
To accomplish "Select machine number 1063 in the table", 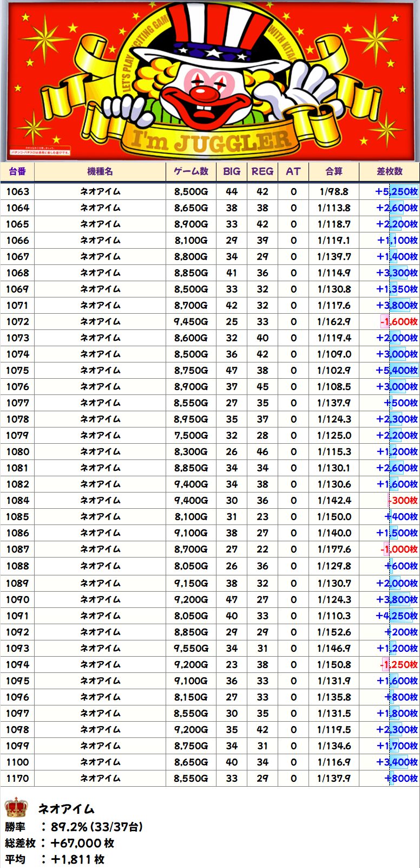I will click(18, 192).
